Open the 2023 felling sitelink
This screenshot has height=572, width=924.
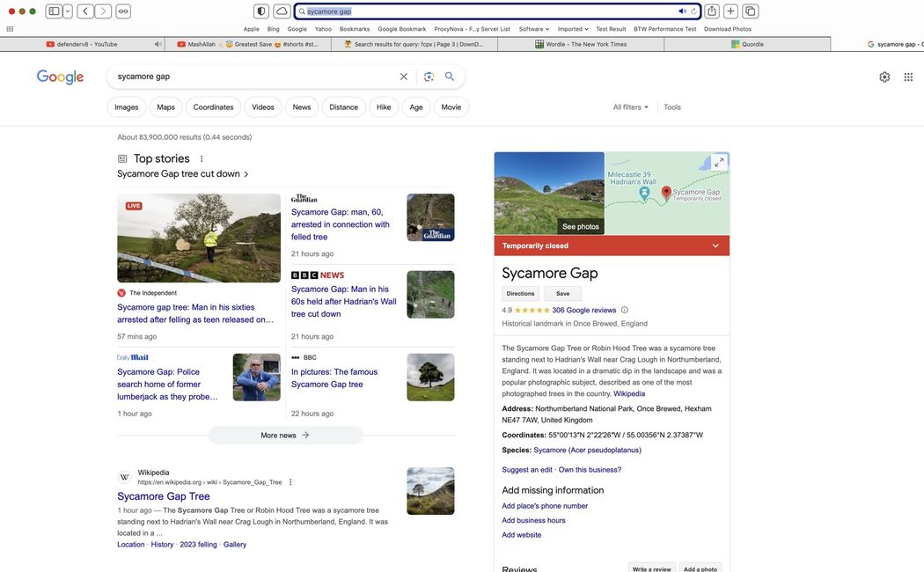pos(198,545)
